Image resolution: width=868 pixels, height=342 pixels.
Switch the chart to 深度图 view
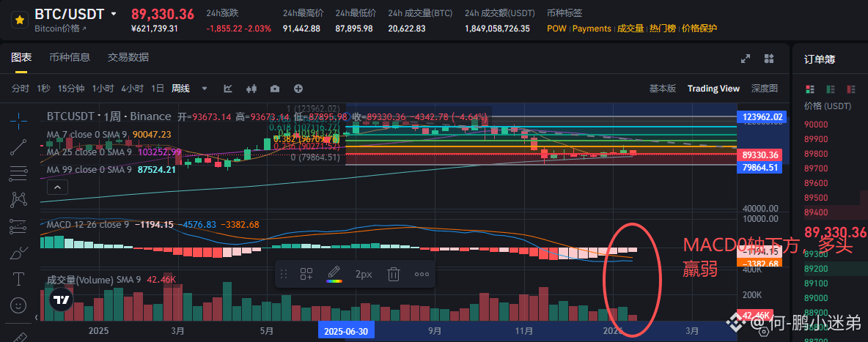[x=764, y=89]
